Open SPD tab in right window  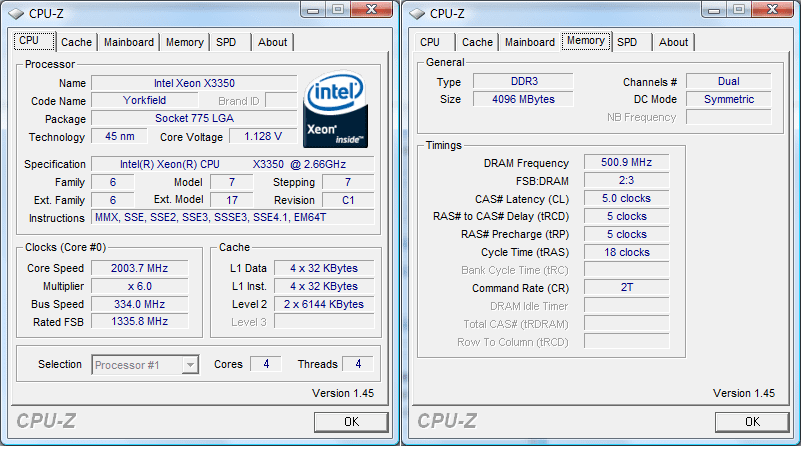pyautogui.click(x=631, y=42)
